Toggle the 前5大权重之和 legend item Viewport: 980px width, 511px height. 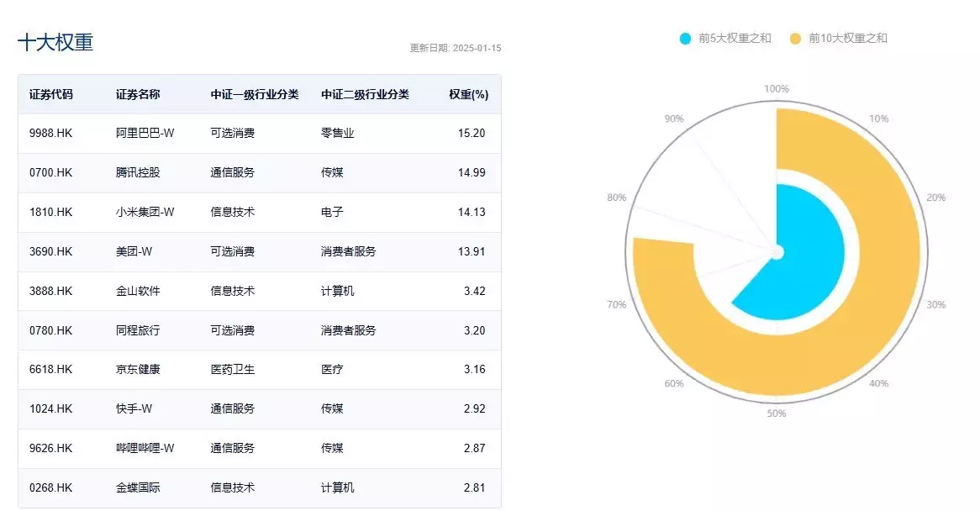(x=725, y=39)
